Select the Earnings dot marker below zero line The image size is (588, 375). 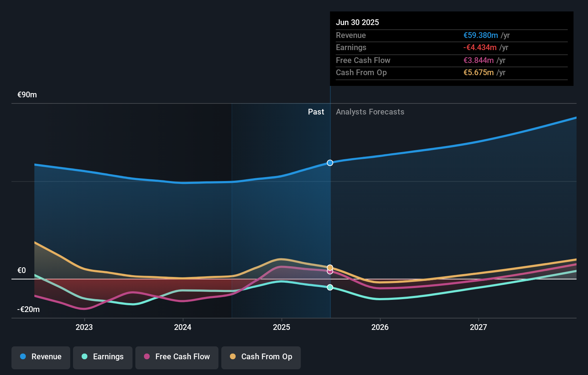(329, 287)
